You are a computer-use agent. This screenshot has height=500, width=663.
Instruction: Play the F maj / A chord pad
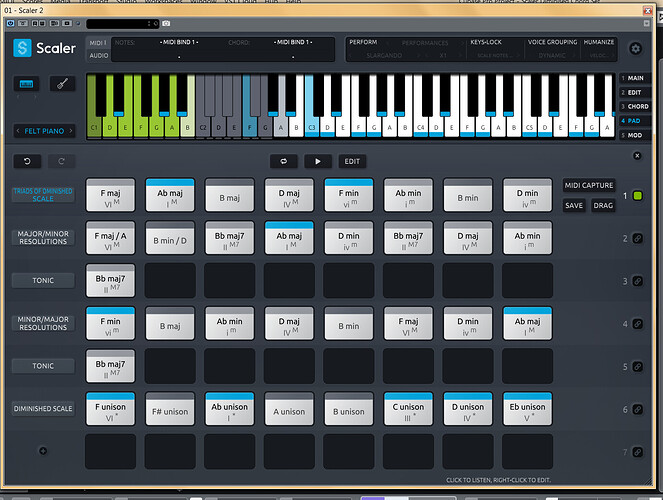point(110,238)
